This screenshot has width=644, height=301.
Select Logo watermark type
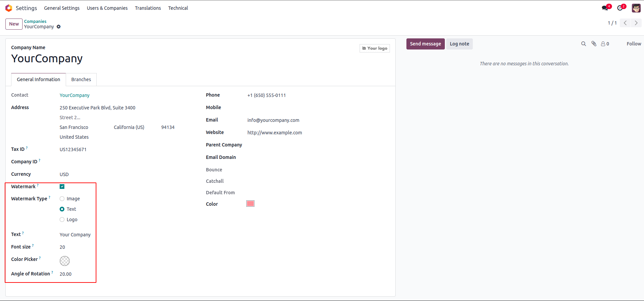62,220
